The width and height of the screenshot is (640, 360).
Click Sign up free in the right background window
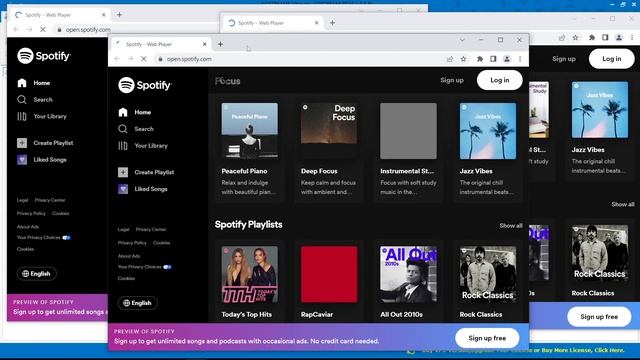coord(599,317)
